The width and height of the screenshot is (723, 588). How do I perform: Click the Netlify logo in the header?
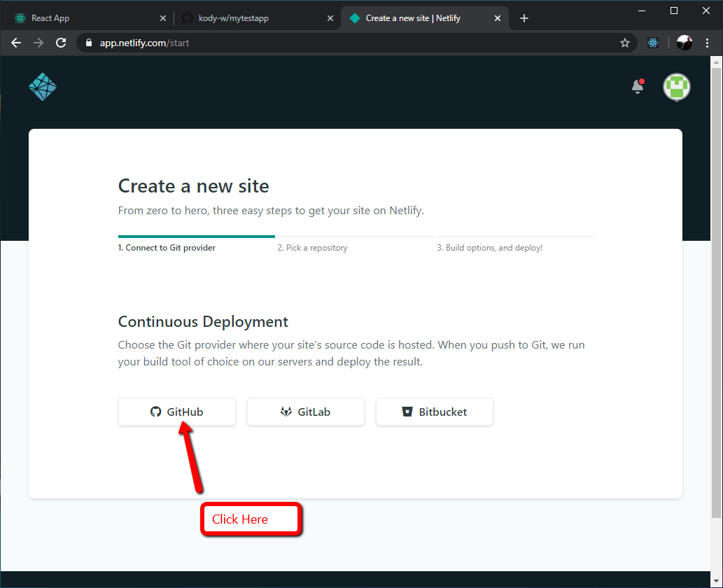43,87
